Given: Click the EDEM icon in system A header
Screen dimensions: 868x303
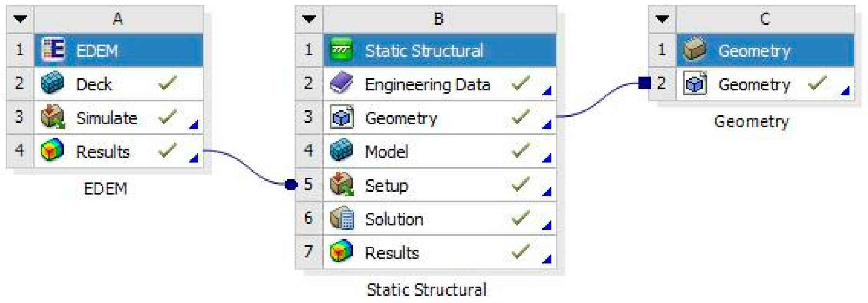Looking at the screenshot, I should pyautogui.click(x=53, y=50).
